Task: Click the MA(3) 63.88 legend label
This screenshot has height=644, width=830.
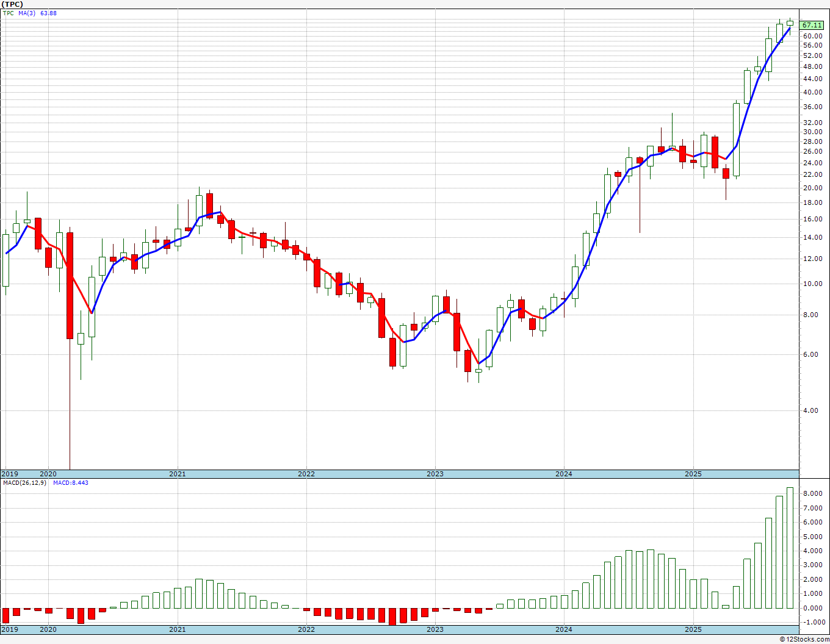Action: pyautogui.click(x=37, y=13)
